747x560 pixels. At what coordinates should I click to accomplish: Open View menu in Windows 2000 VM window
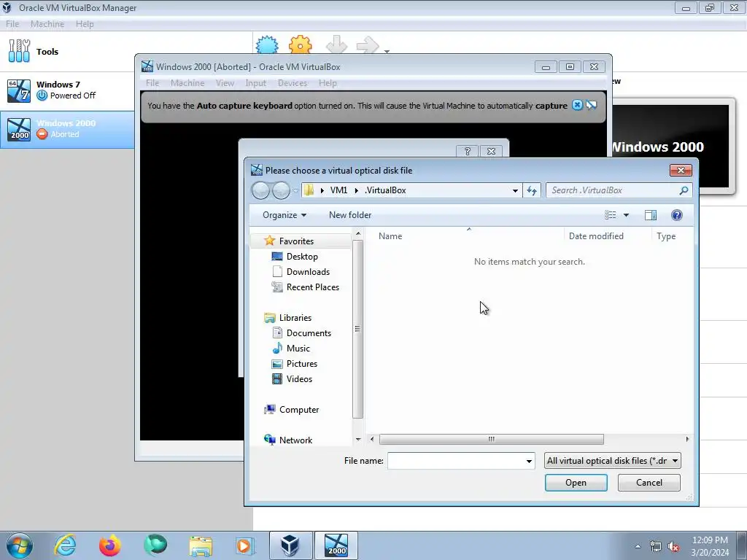pos(225,83)
